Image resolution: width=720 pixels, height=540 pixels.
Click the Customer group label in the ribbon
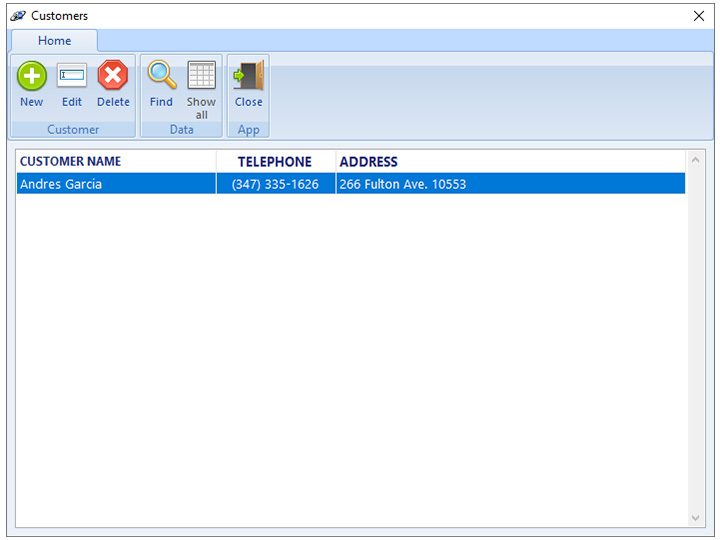(x=73, y=130)
